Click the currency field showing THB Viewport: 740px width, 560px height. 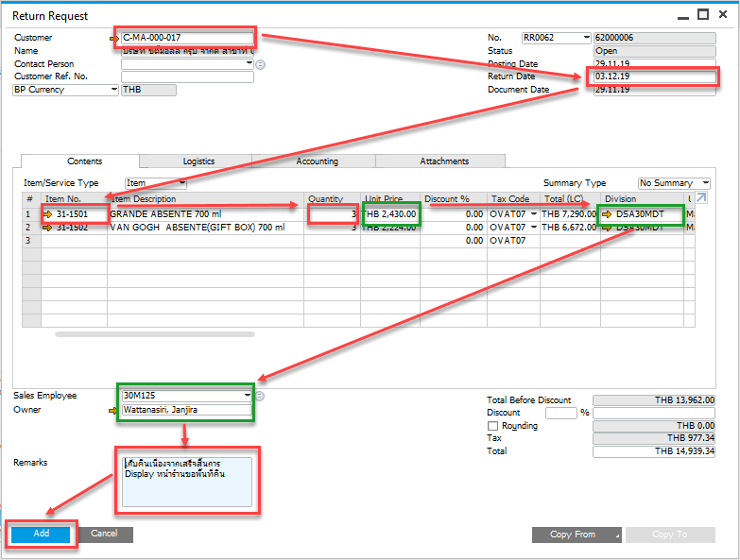point(148,90)
